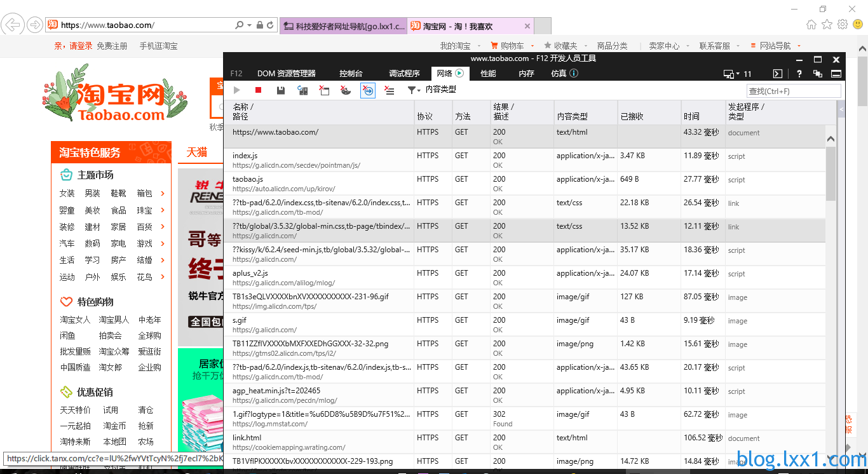This screenshot has width=868, height=474.
Task: Switch to 控制台 tab
Action: [351, 74]
